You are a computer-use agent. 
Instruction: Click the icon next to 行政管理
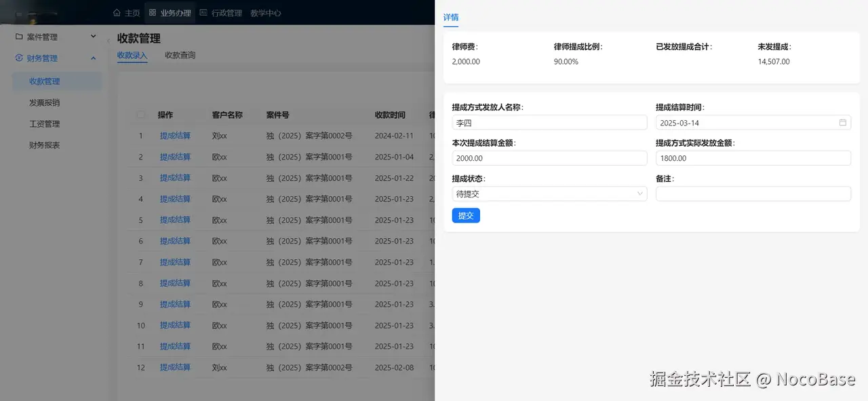pyautogui.click(x=203, y=13)
